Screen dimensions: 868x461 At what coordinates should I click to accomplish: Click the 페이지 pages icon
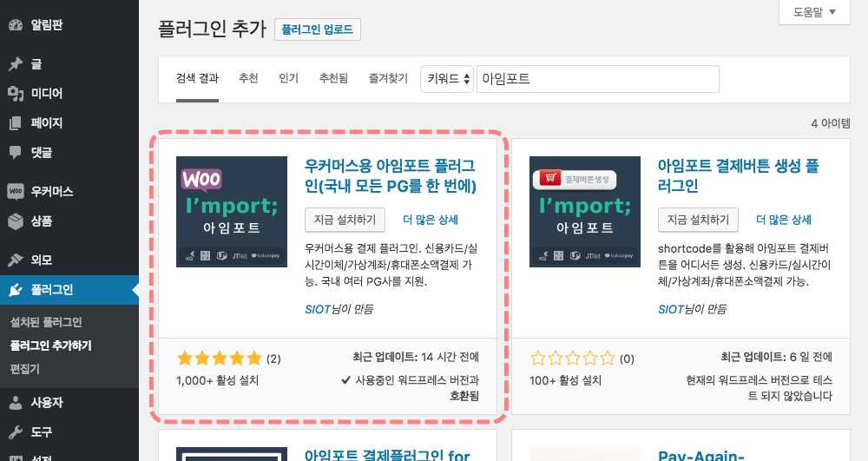(x=16, y=123)
